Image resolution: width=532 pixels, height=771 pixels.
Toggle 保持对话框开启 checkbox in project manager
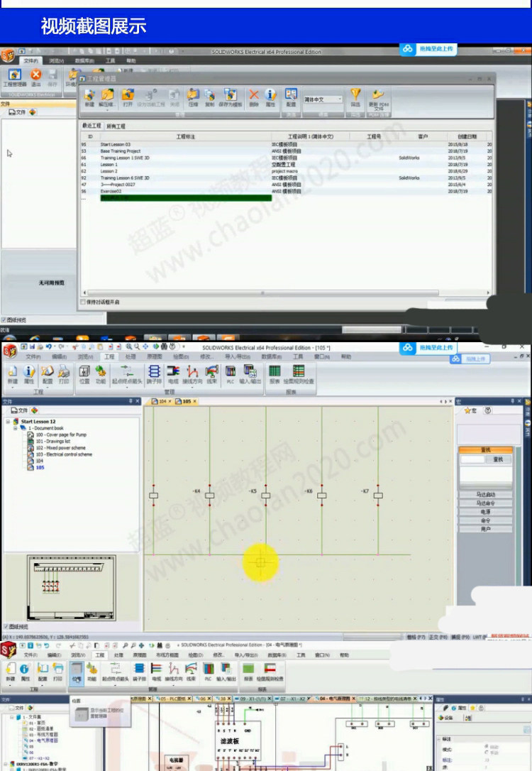(83, 302)
